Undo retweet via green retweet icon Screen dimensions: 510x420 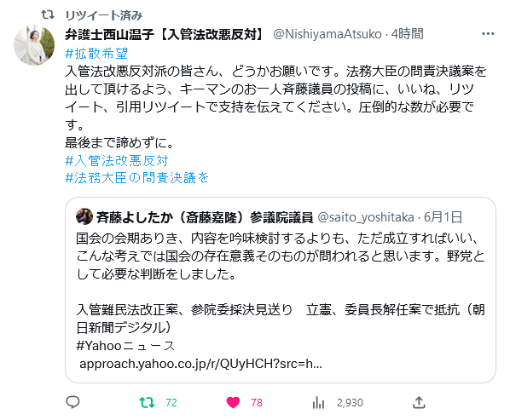[147, 403]
